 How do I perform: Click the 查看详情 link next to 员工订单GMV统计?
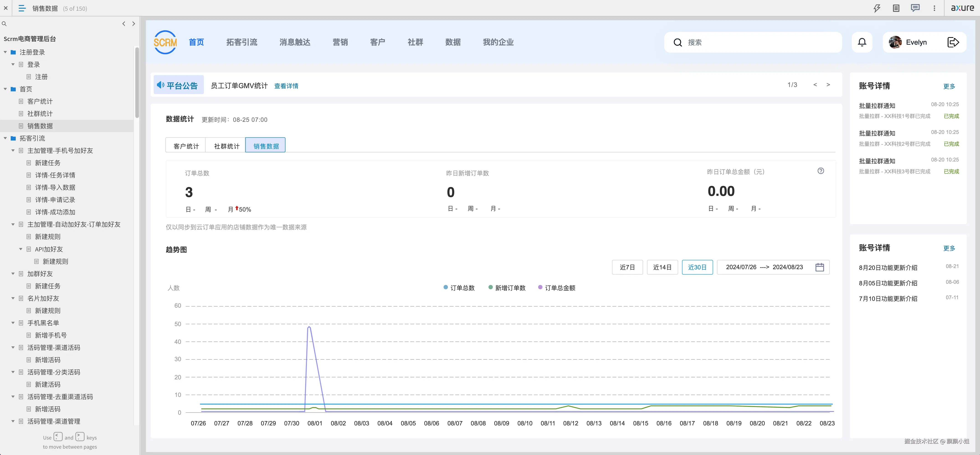[x=286, y=86]
